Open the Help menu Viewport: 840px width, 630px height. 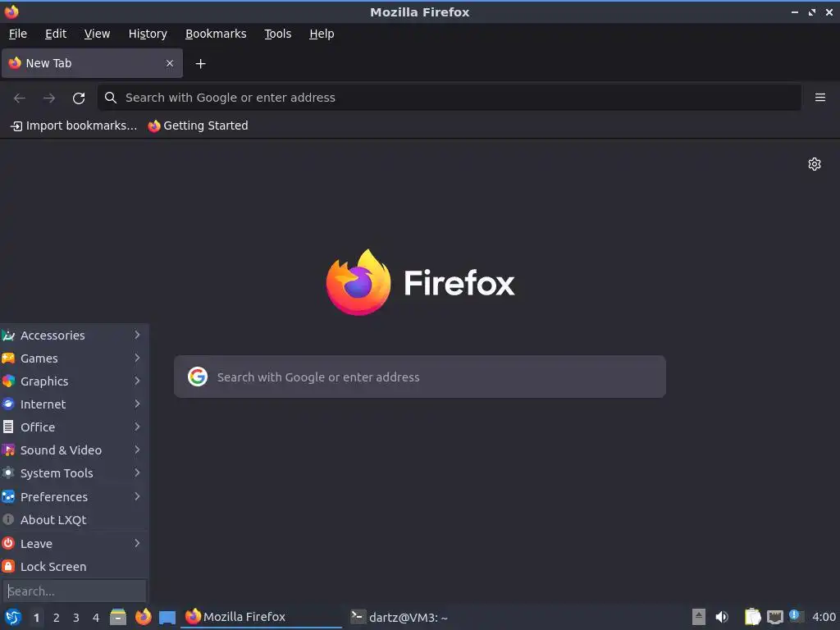322,34
